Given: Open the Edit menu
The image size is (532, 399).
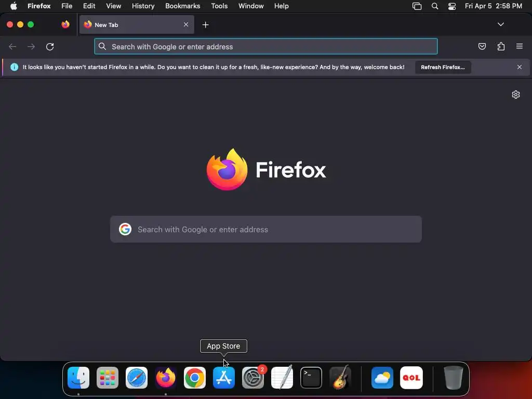Looking at the screenshot, I should pos(89,6).
